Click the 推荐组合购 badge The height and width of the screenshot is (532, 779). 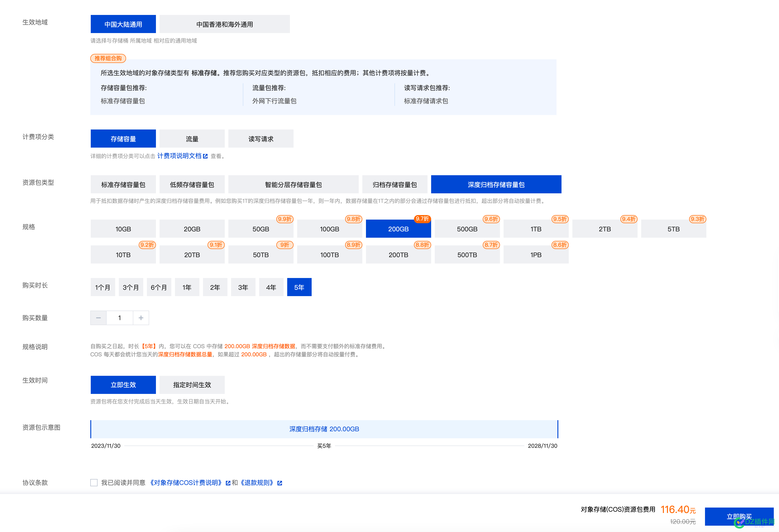click(x=108, y=58)
